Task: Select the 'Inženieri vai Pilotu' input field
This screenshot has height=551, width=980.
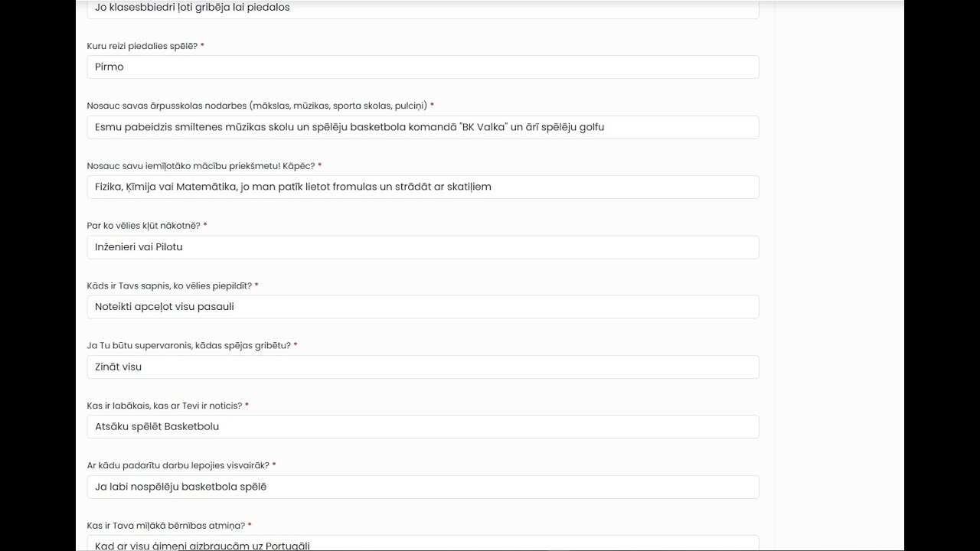Action: pyautogui.click(x=423, y=247)
